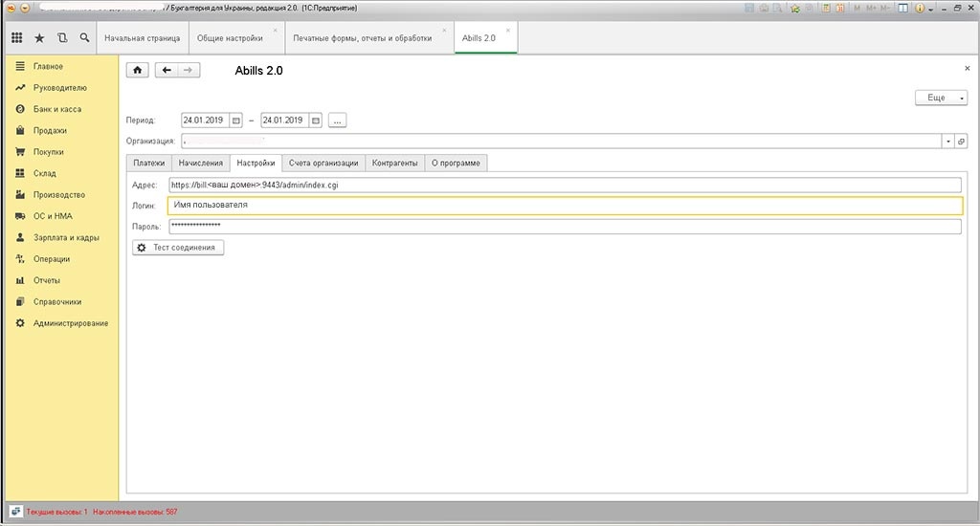Open the Счета организации tab
This screenshot has height=526, width=980.
(323, 163)
